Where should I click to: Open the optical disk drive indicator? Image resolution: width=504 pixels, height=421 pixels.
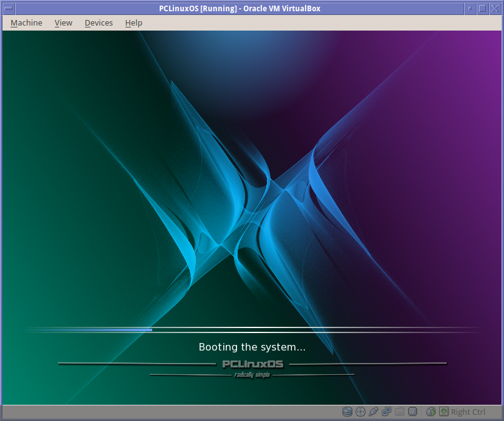tap(361, 412)
